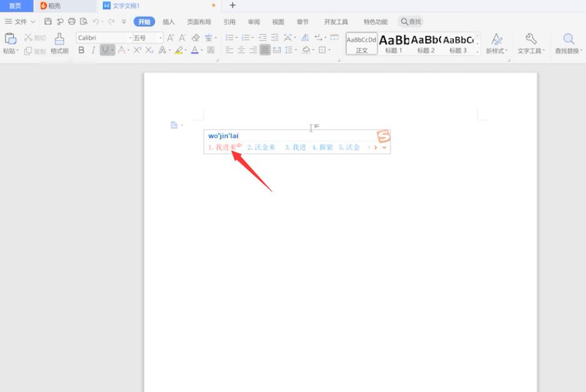Image resolution: width=586 pixels, height=392 pixels.
Task: Click the Save icon in quick access toolbar
Action: click(x=48, y=22)
